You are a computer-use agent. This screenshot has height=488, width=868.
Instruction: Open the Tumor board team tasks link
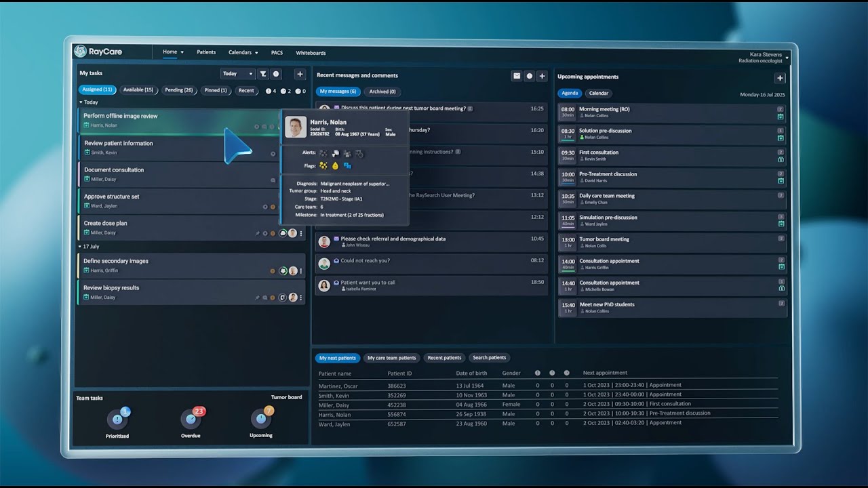pyautogui.click(x=286, y=398)
